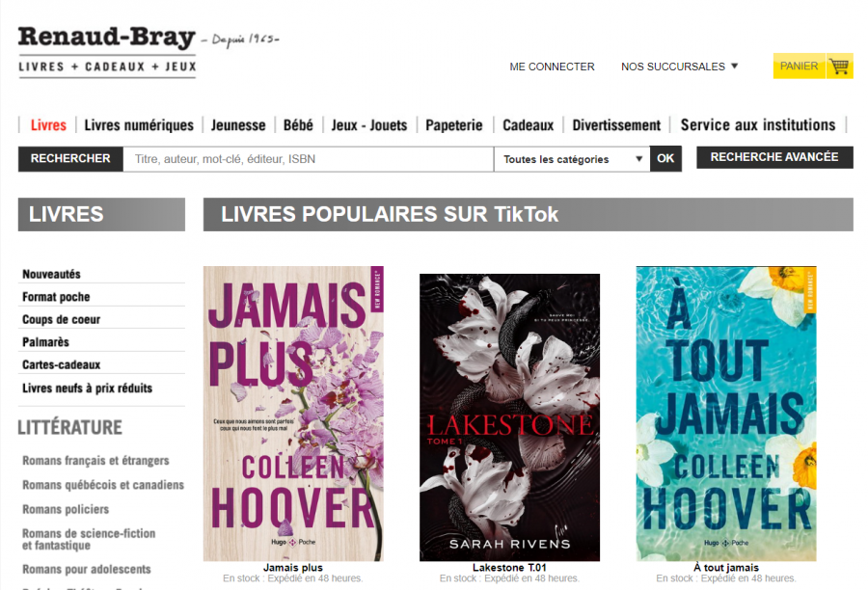Viewport: 868px width, 590px height.
Task: Click the Me connecter link
Action: [x=552, y=67]
